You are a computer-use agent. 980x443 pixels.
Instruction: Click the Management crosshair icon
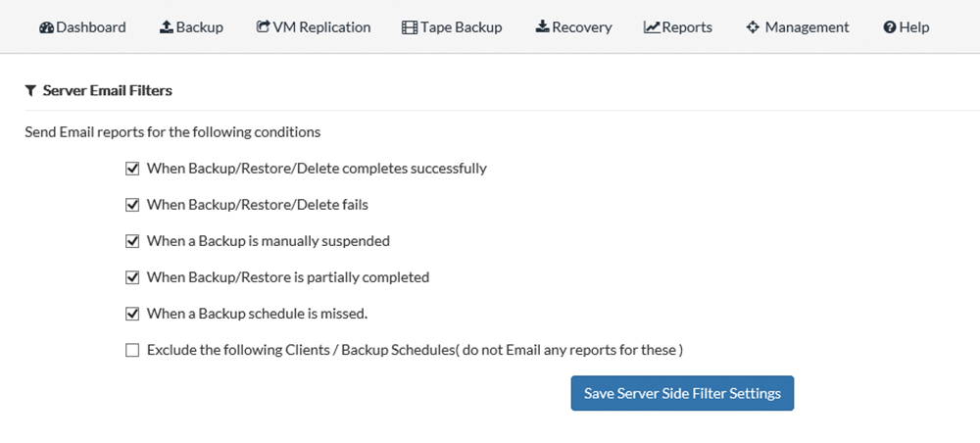pos(753,27)
